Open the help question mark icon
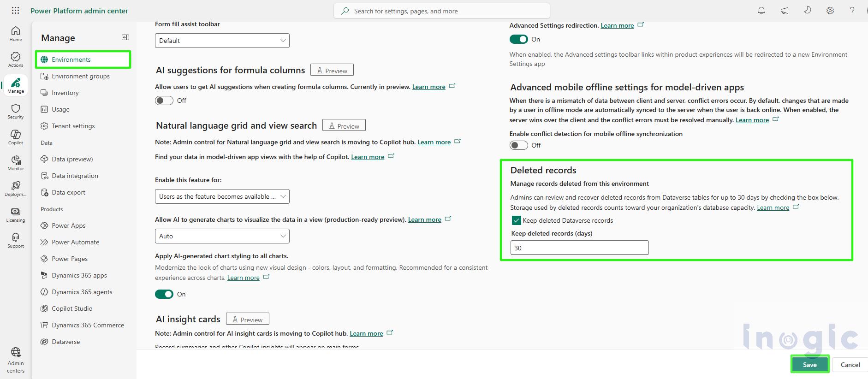 pos(852,11)
